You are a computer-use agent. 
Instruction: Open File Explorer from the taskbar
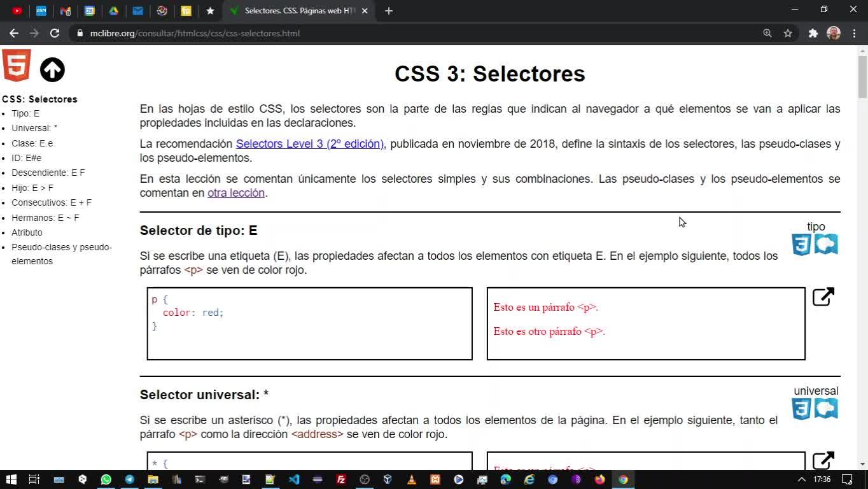[153, 479]
